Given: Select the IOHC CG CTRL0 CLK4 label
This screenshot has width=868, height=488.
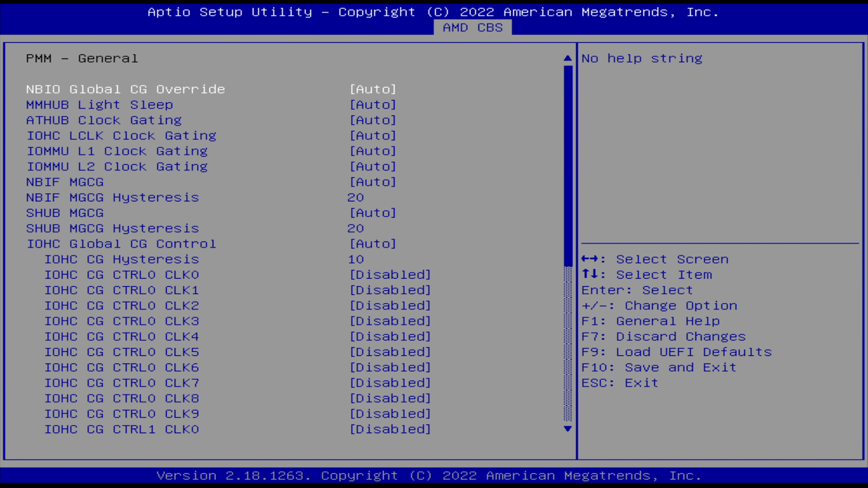Looking at the screenshot, I should pos(122,337).
